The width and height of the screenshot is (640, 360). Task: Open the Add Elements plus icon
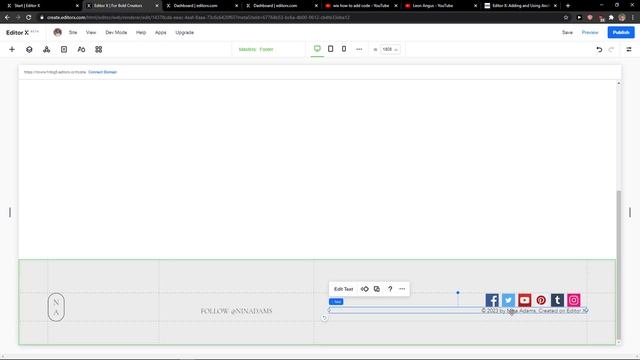tap(12, 49)
